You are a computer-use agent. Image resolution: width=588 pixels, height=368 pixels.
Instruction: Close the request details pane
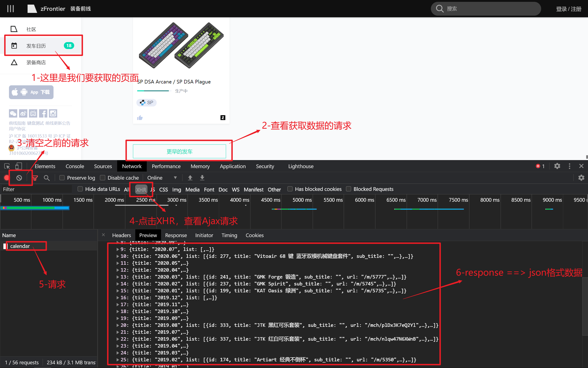(103, 235)
